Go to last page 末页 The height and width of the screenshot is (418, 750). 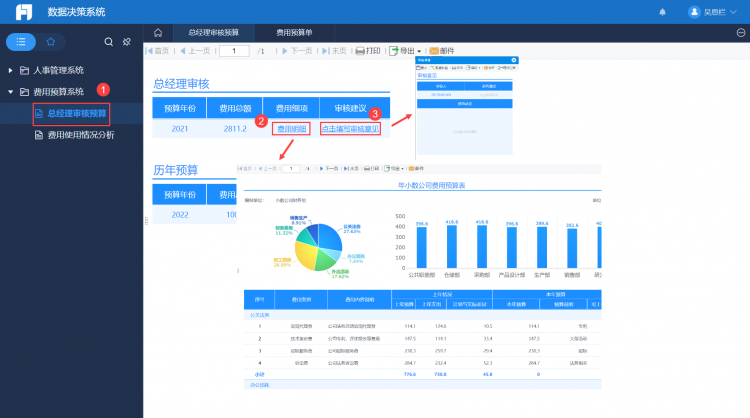click(334, 51)
